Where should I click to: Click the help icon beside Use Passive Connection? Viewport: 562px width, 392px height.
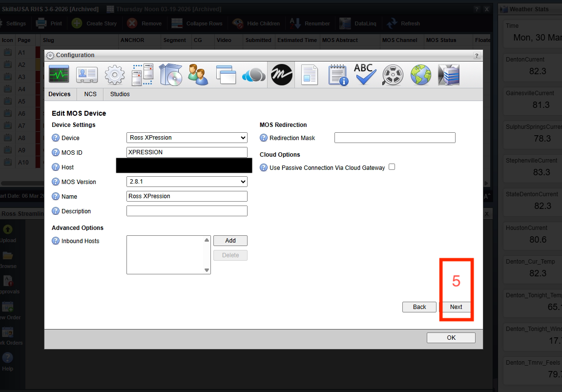[264, 168]
